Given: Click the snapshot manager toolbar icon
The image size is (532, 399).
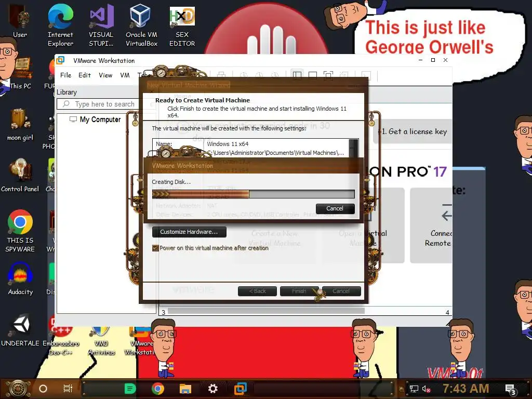Looking at the screenshot, I should click(275, 75).
